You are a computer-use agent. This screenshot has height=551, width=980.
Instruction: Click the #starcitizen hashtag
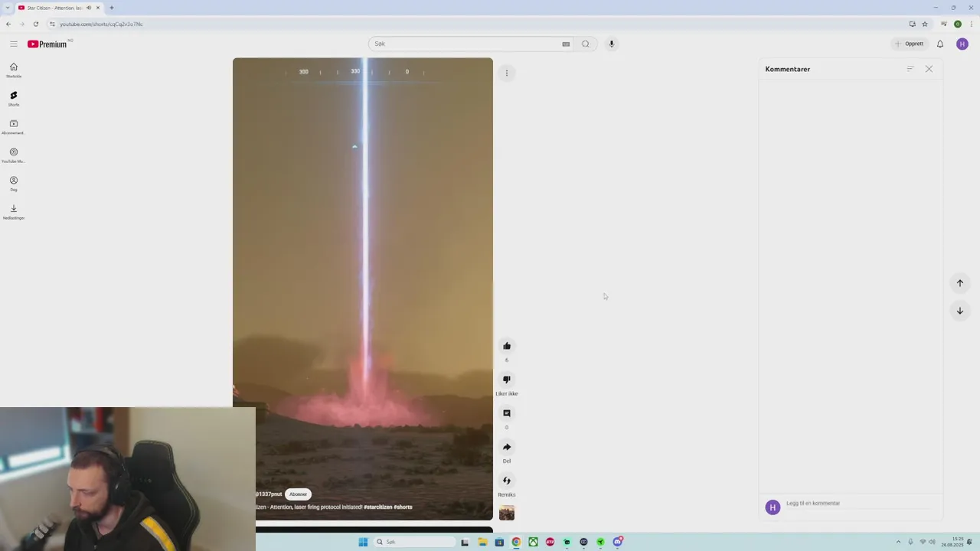point(377,507)
